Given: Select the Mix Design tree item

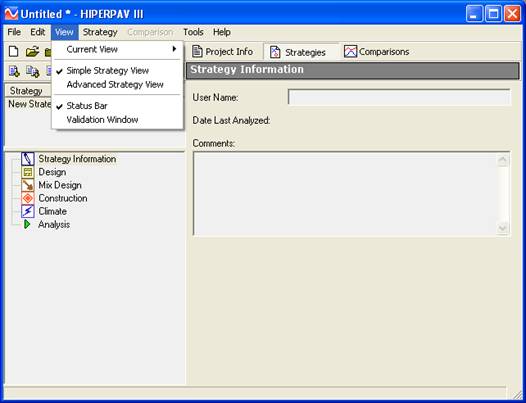Looking at the screenshot, I should pos(60,185).
